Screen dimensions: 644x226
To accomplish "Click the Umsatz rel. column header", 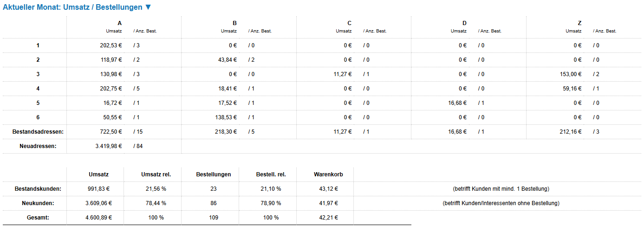I will [x=156, y=174].
